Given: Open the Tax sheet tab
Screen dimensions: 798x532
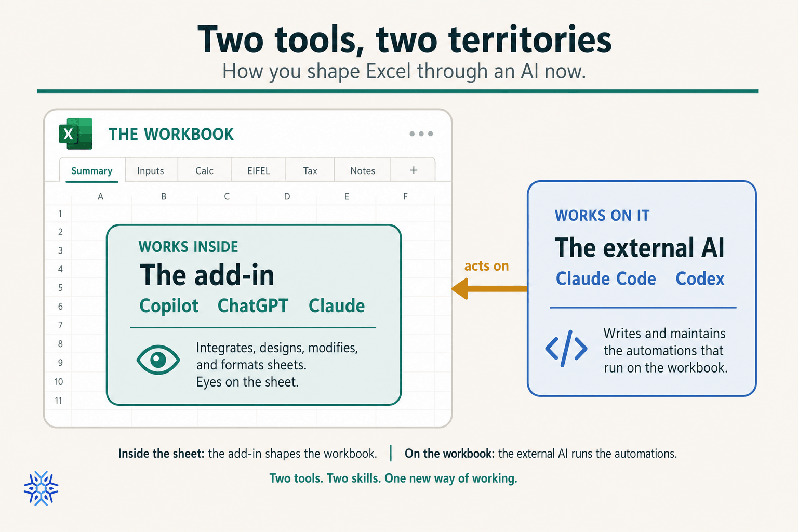Looking at the screenshot, I should click(310, 170).
